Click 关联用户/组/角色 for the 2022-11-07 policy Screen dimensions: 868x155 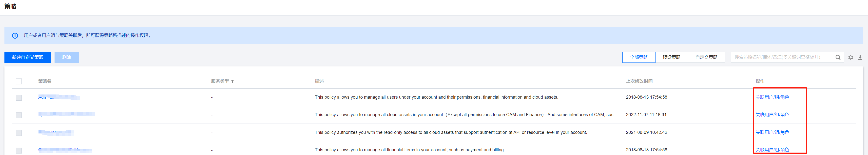[x=772, y=115]
